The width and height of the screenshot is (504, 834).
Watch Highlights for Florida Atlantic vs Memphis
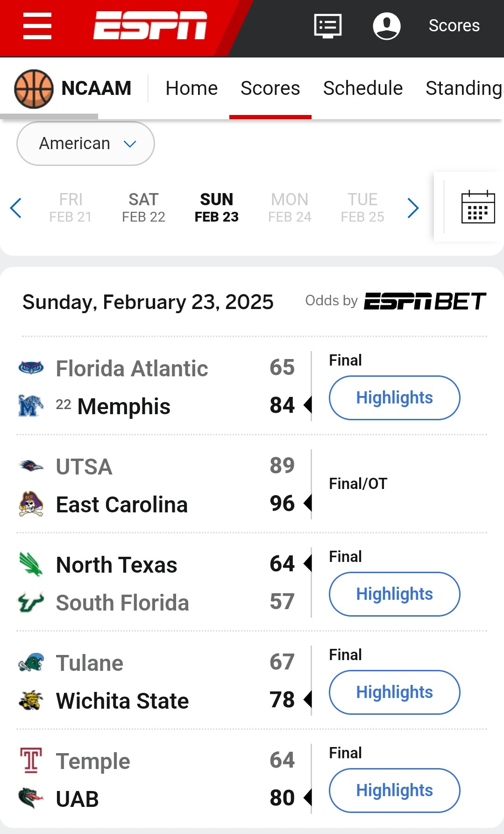tap(394, 398)
